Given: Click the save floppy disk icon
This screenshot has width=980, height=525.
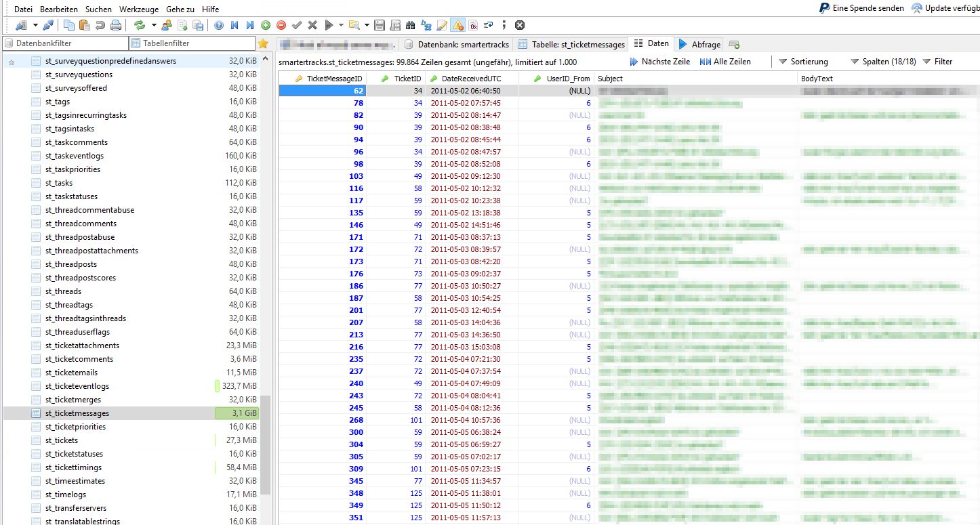Looking at the screenshot, I should [x=379, y=25].
